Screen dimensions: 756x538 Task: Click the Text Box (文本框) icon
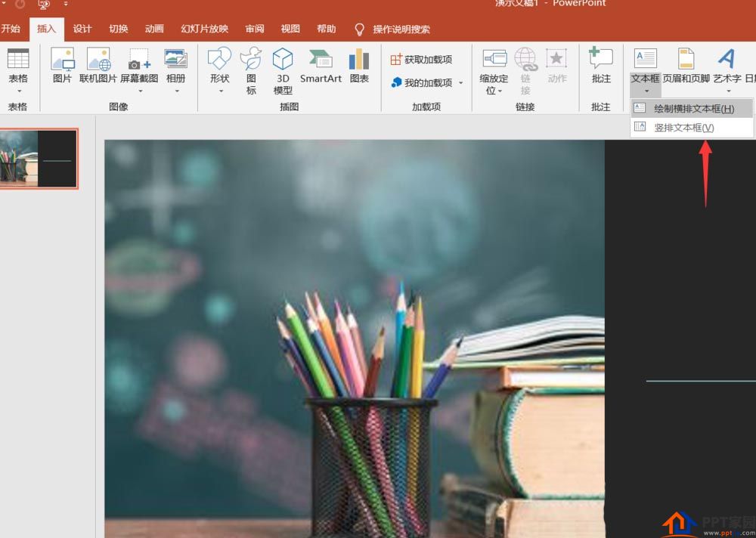tap(645, 59)
